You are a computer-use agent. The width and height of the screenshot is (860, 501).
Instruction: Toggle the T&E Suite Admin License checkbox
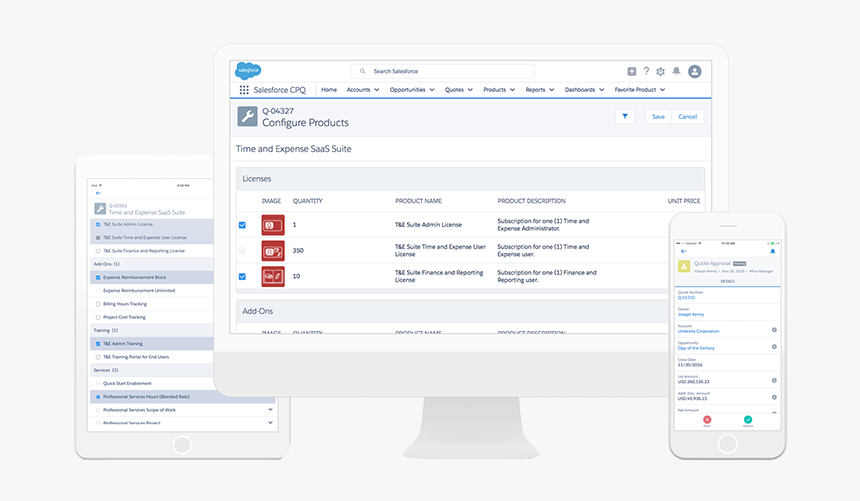tap(242, 225)
